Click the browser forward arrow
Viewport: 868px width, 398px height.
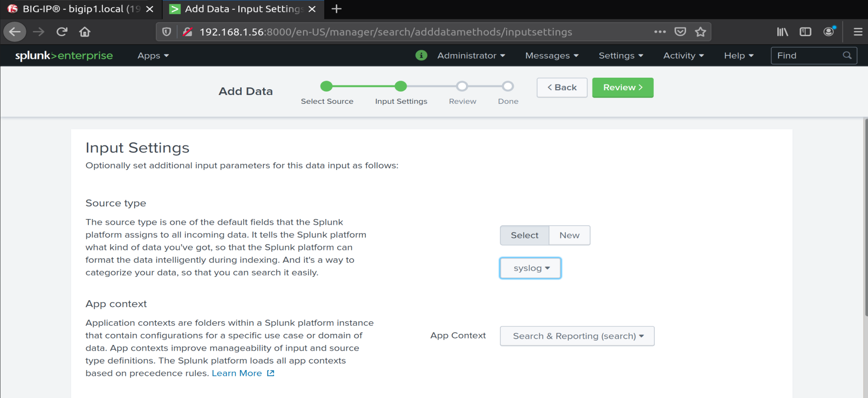[x=39, y=32]
